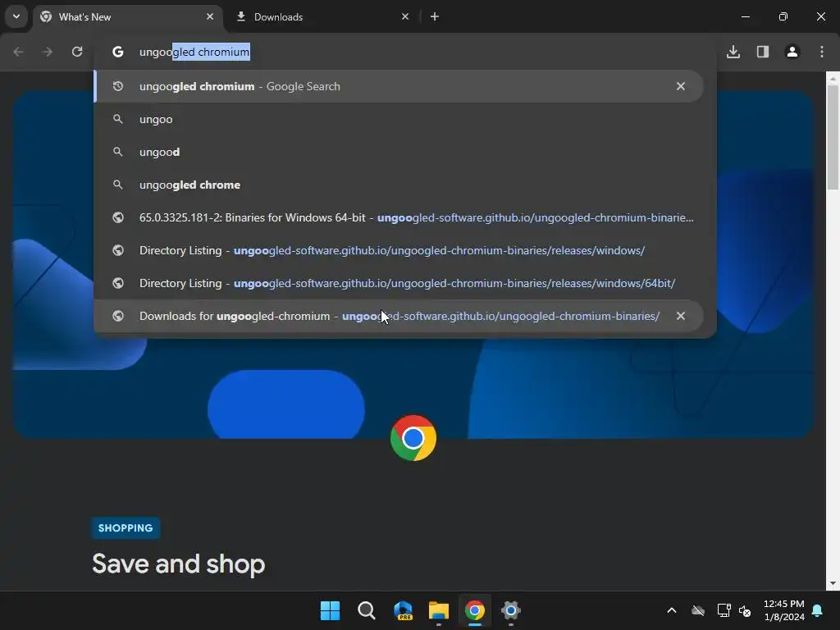
Task: Click the network status tray icon
Action: click(724, 610)
